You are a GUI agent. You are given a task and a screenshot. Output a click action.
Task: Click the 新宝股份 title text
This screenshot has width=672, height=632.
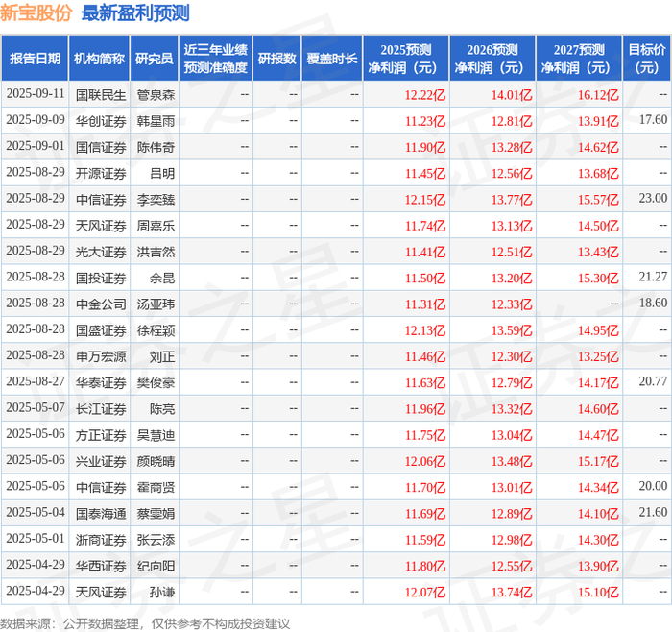click(36, 12)
